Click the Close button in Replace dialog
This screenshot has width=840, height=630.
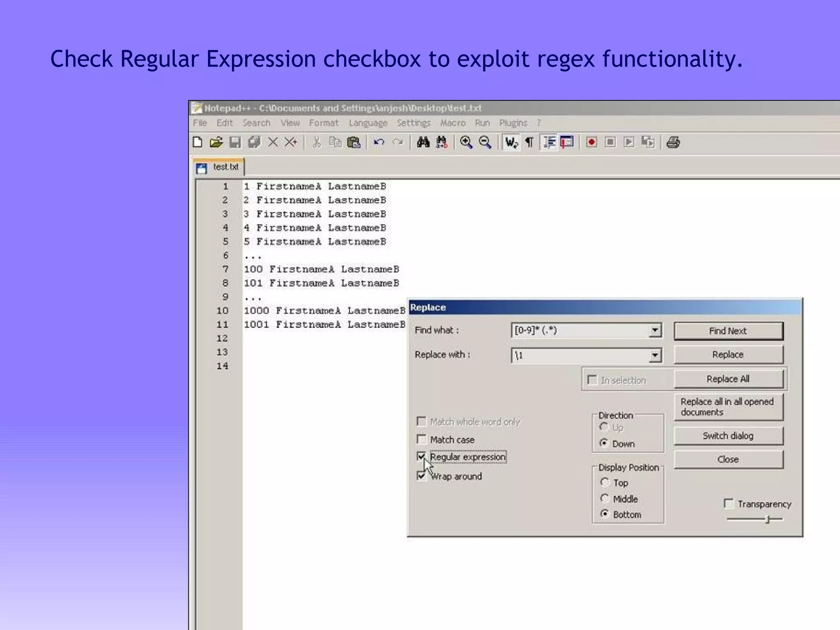point(728,459)
